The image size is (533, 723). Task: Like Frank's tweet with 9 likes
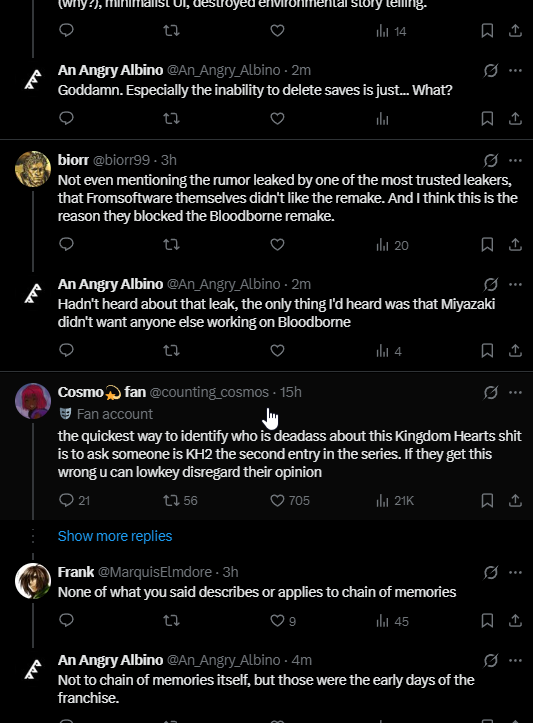(282, 621)
